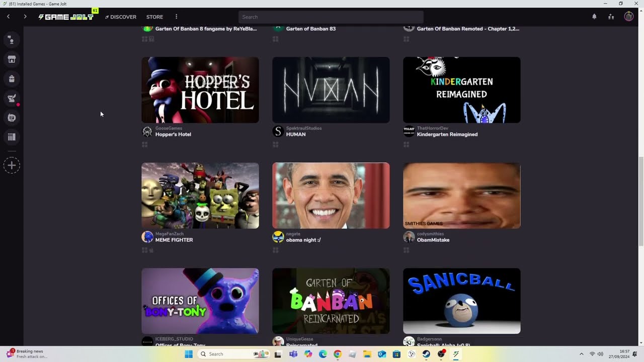Click codysmithies developer avatar
Image resolution: width=644 pixels, height=362 pixels.
click(x=409, y=237)
